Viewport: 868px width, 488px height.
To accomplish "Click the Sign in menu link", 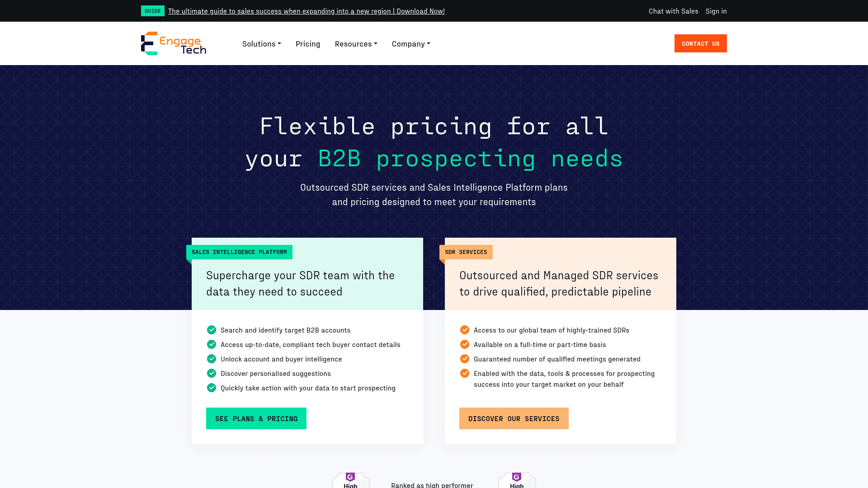I will 716,11.
